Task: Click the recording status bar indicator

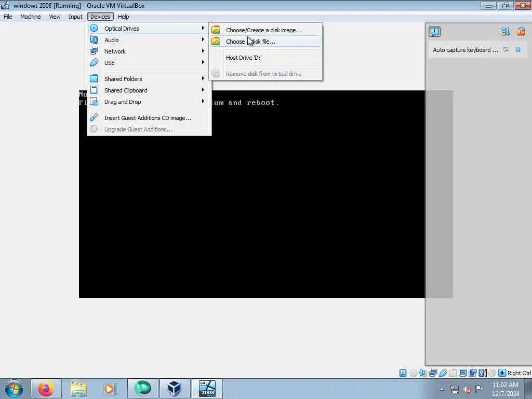Action: tap(472, 373)
